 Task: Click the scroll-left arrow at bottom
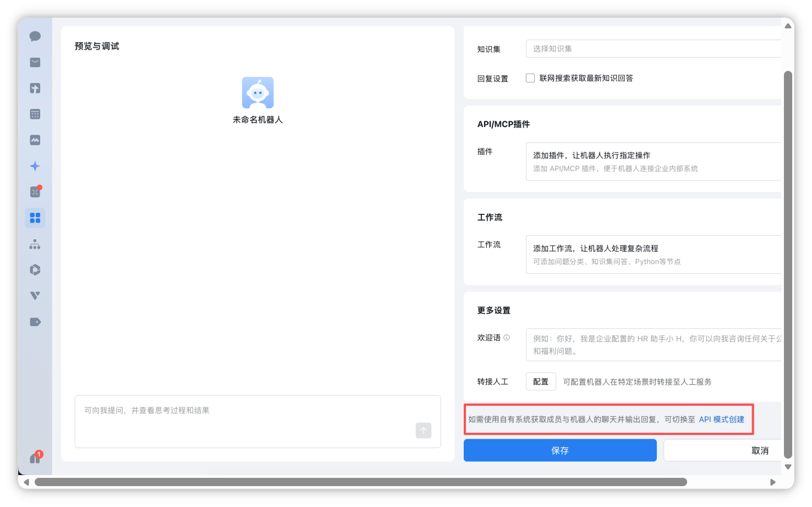26,482
